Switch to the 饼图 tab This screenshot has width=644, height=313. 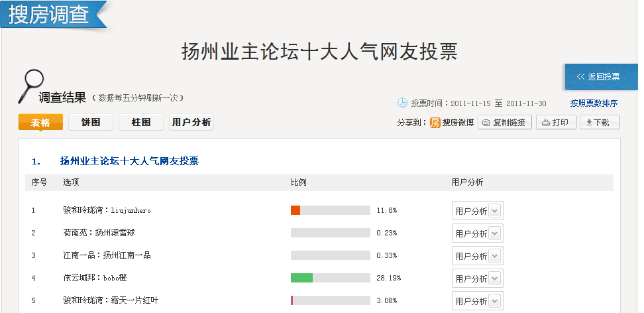click(x=91, y=123)
